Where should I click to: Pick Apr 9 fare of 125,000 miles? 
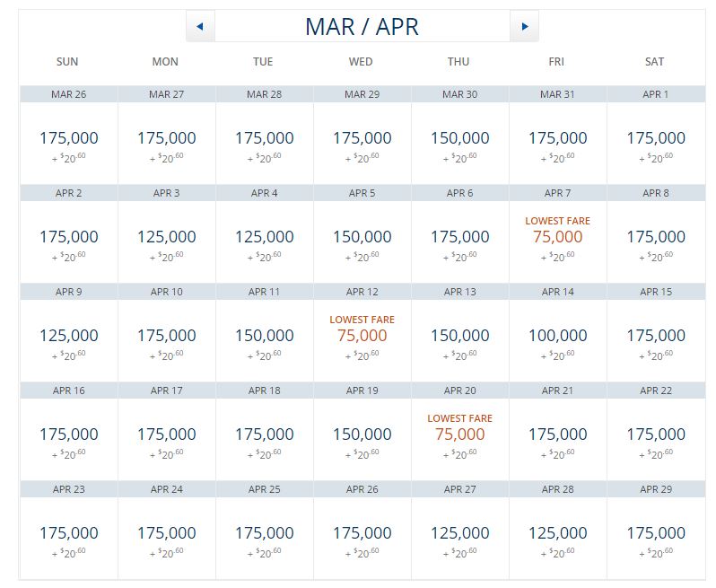tap(68, 336)
